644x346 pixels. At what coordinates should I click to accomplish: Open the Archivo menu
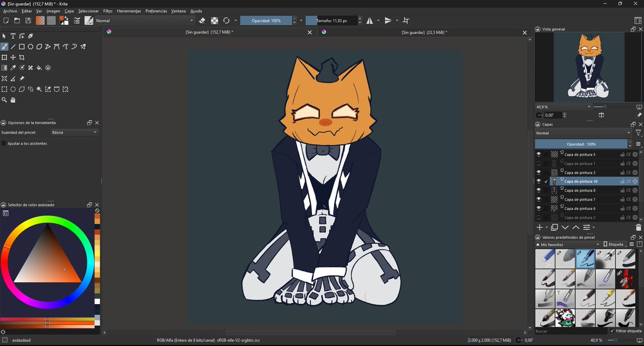pyautogui.click(x=10, y=11)
